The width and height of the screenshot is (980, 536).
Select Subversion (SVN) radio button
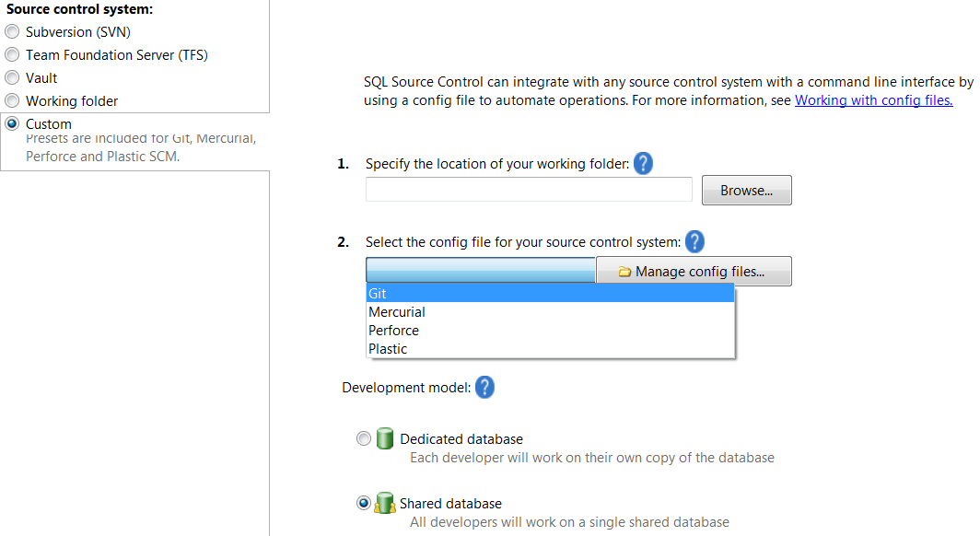coord(12,32)
